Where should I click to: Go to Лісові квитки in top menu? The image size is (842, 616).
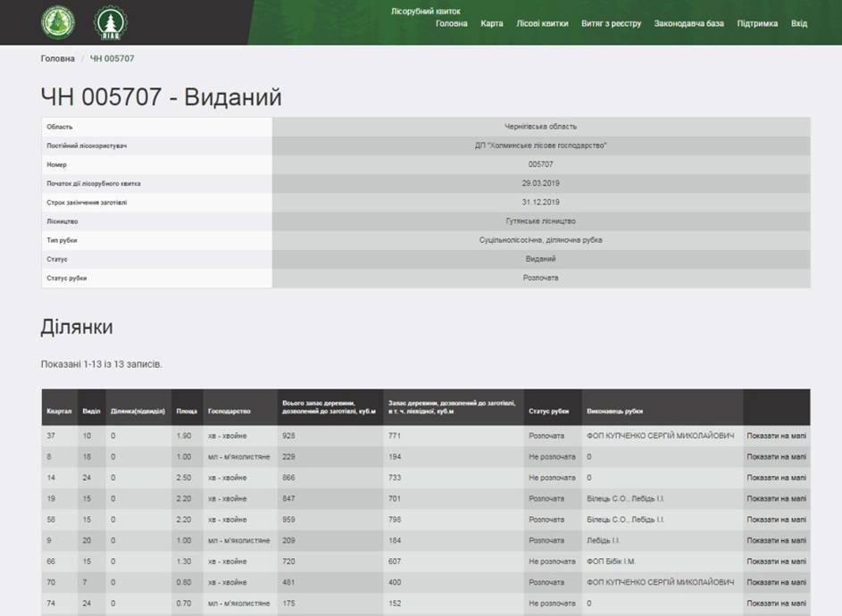click(x=542, y=23)
